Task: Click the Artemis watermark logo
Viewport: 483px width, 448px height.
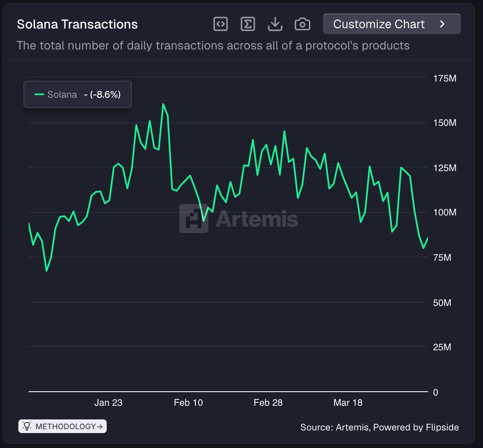Action: 194,218
